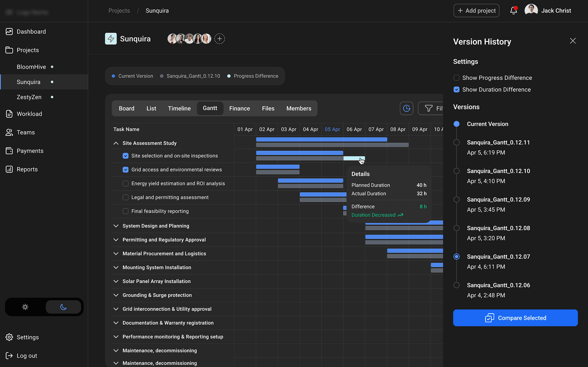588x367 pixels.
Task: Expand Solar Panel Array Installation
Action: coord(116,281)
